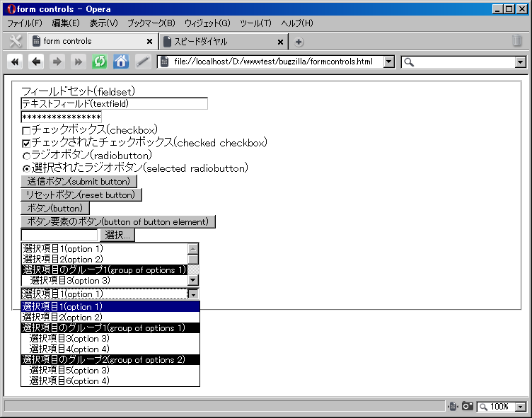Select the ラジオボタン radio button
This screenshot has height=418, width=532.
click(x=26, y=156)
